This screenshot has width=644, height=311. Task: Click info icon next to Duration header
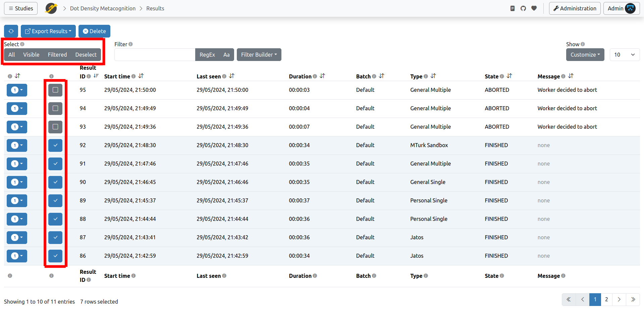coord(315,76)
